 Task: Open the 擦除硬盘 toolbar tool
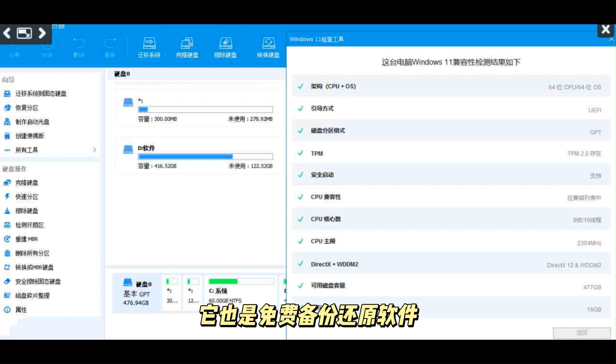[x=225, y=48]
